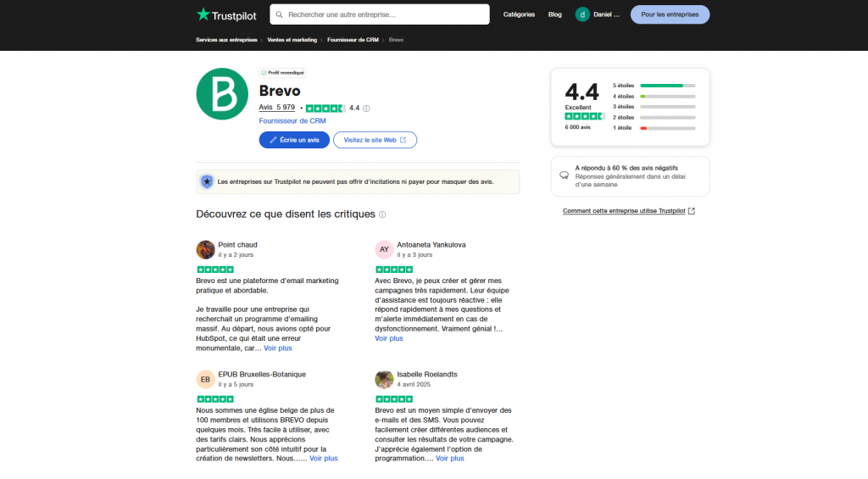The image size is (868, 479).
Task: Click the AY initials avatar
Action: click(x=384, y=250)
